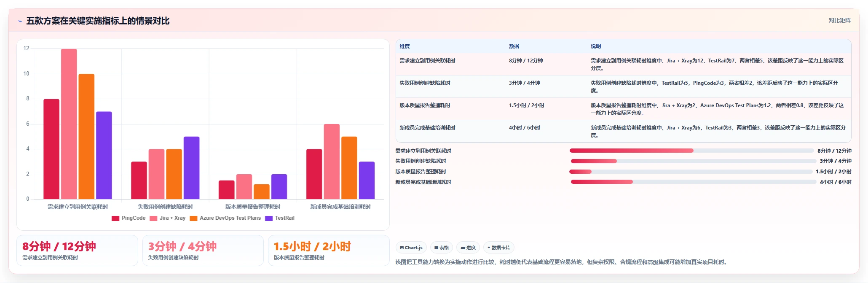Click the Azure DevOps bar in 版本质量报告整理耗时 group
Screen dimensions: 868x283
coord(262,191)
